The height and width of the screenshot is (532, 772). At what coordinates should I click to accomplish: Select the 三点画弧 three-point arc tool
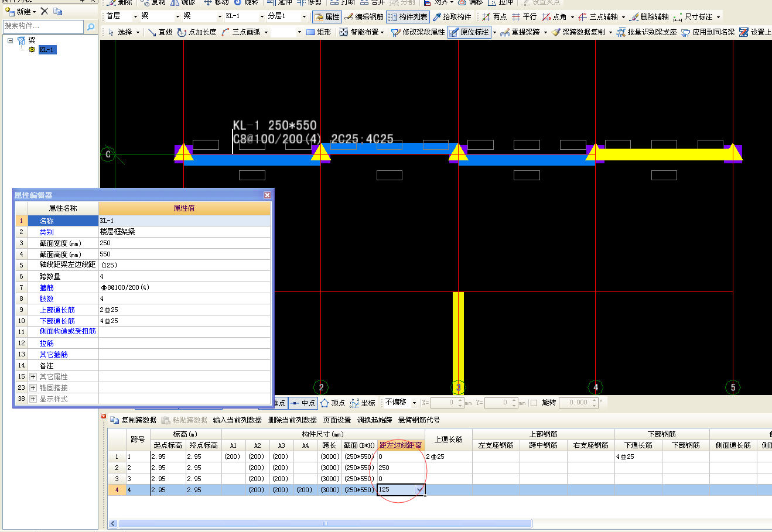241,32
